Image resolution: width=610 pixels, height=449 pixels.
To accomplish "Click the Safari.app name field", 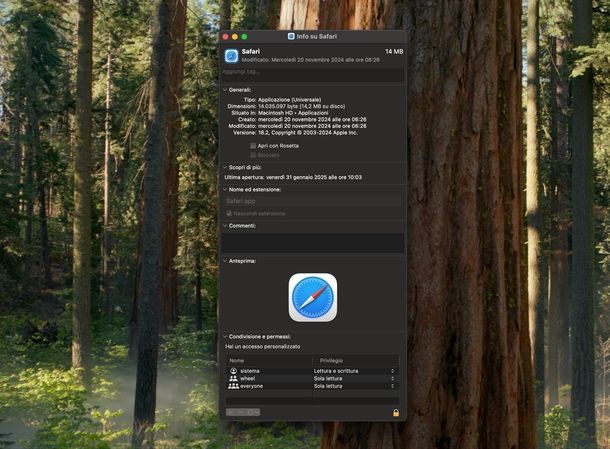I will click(x=313, y=201).
